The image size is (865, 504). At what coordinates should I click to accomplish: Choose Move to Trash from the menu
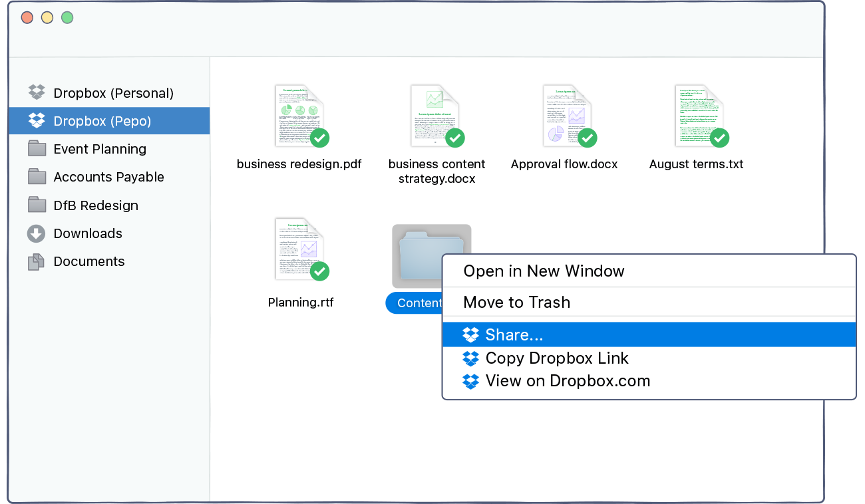517,303
